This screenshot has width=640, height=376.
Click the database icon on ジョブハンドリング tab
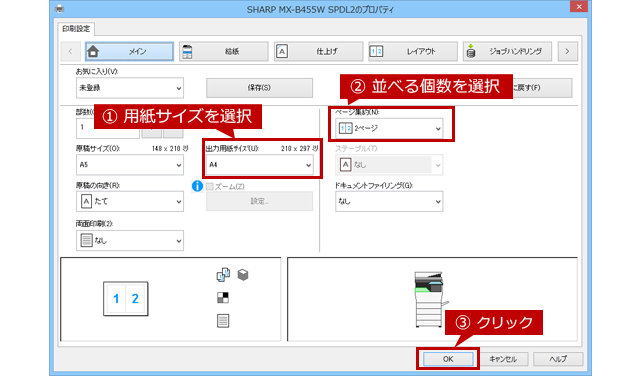tap(471, 51)
